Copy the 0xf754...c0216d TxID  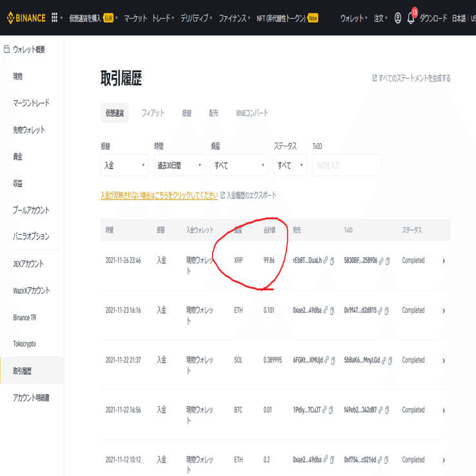coord(386,461)
